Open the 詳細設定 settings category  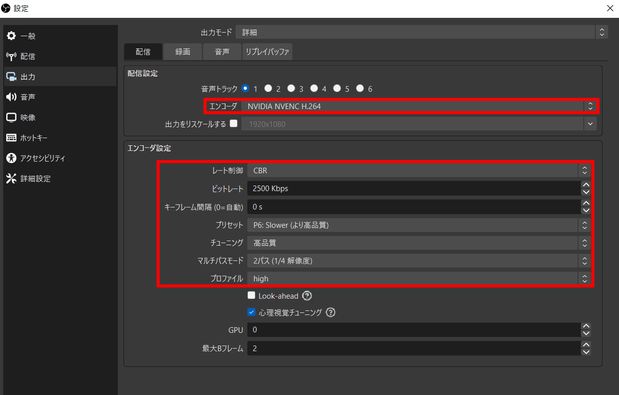point(60,178)
